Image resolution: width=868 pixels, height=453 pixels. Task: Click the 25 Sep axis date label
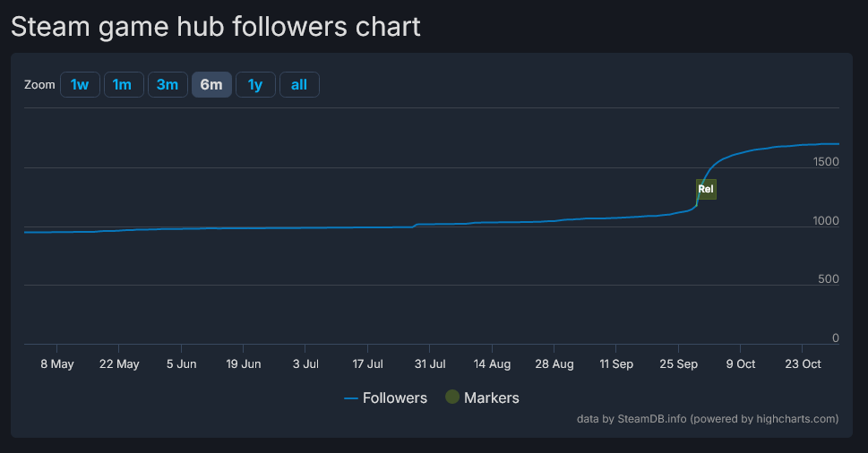point(678,364)
